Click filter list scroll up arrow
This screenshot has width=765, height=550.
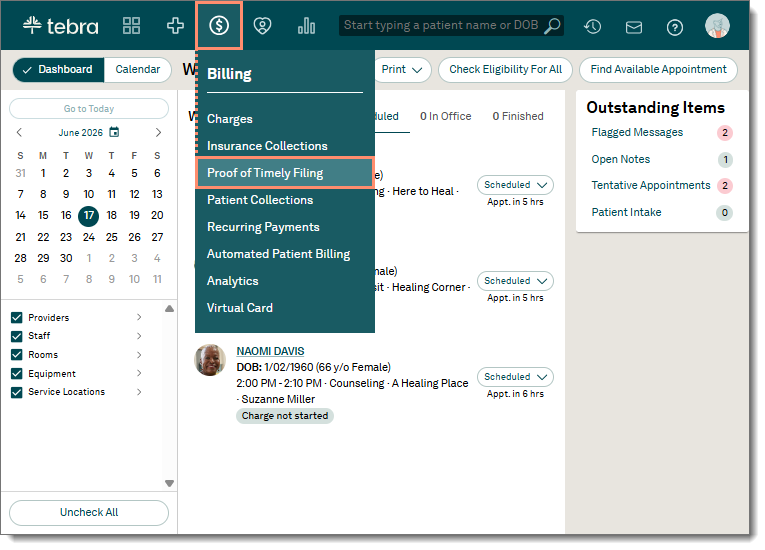click(x=169, y=308)
